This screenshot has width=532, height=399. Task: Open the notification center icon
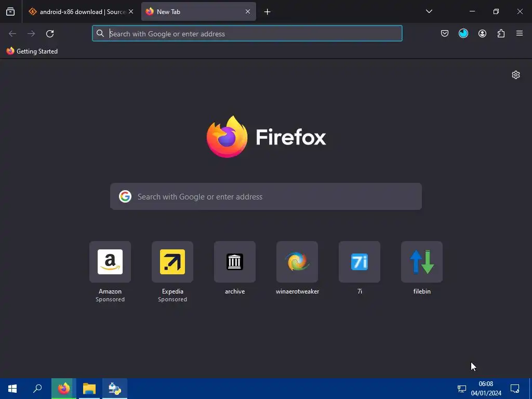[515, 389]
